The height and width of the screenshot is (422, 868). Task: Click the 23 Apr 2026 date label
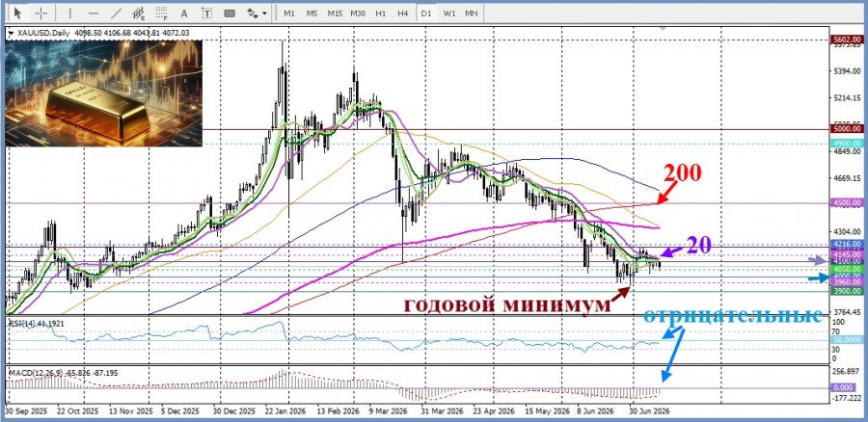[x=495, y=411]
